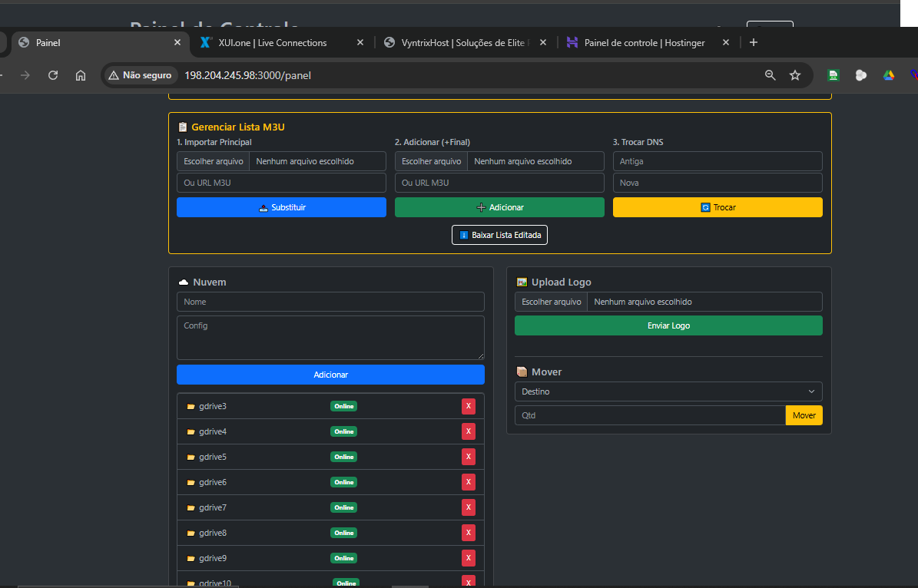Click the folder icon beside gdrive8
Viewport: 918px width, 588px height.
pos(191,533)
